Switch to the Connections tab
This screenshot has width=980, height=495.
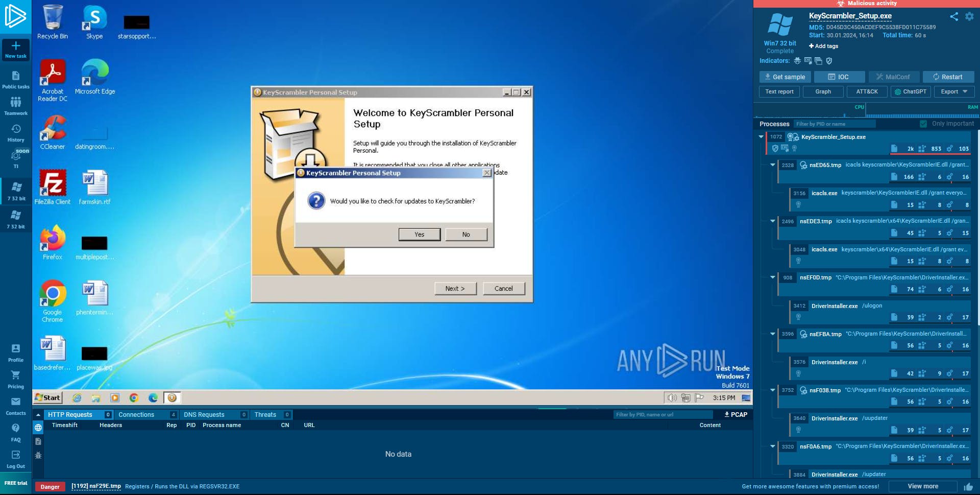[145, 415]
